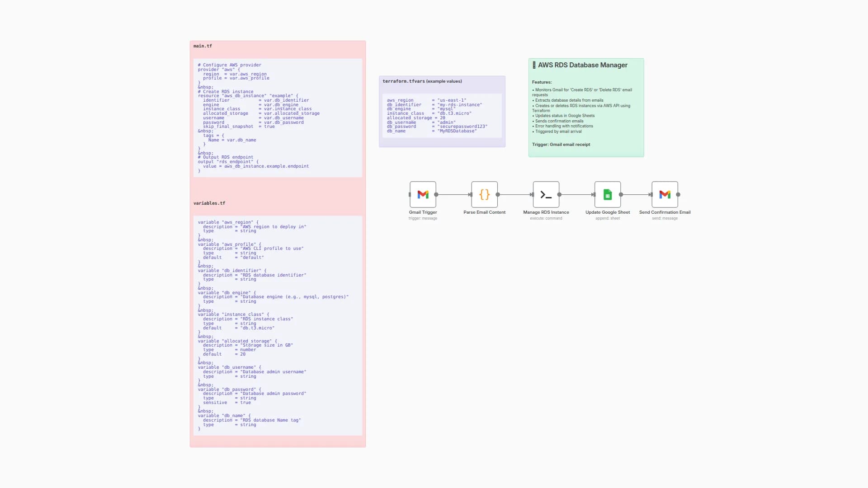Open the Manage RDS Instance terminal icon
The width and height of the screenshot is (868, 488).
tap(546, 194)
